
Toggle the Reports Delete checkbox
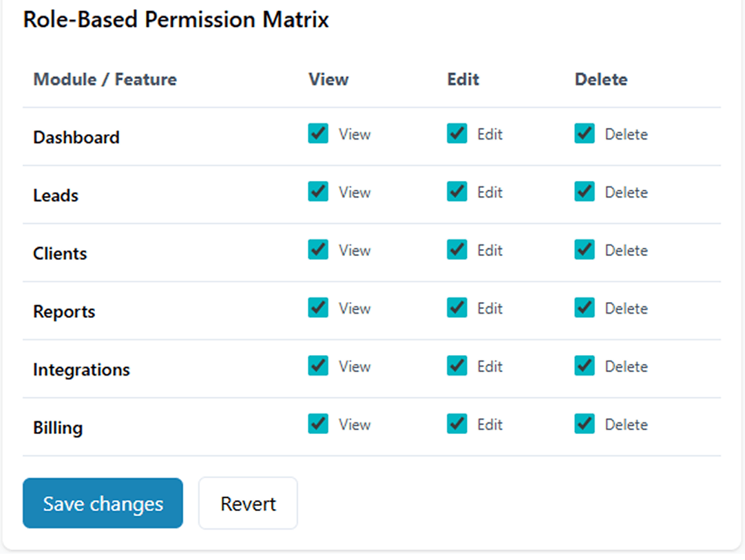pos(585,308)
